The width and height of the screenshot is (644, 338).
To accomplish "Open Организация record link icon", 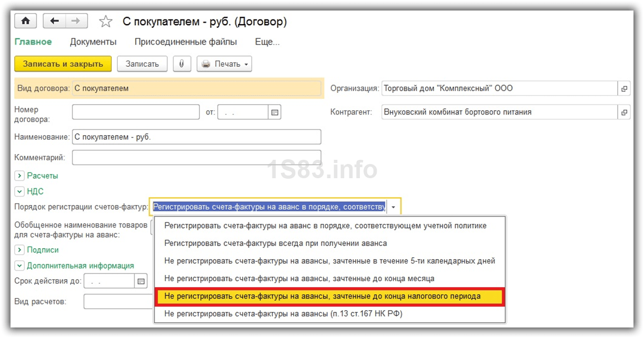I will click(x=624, y=89).
